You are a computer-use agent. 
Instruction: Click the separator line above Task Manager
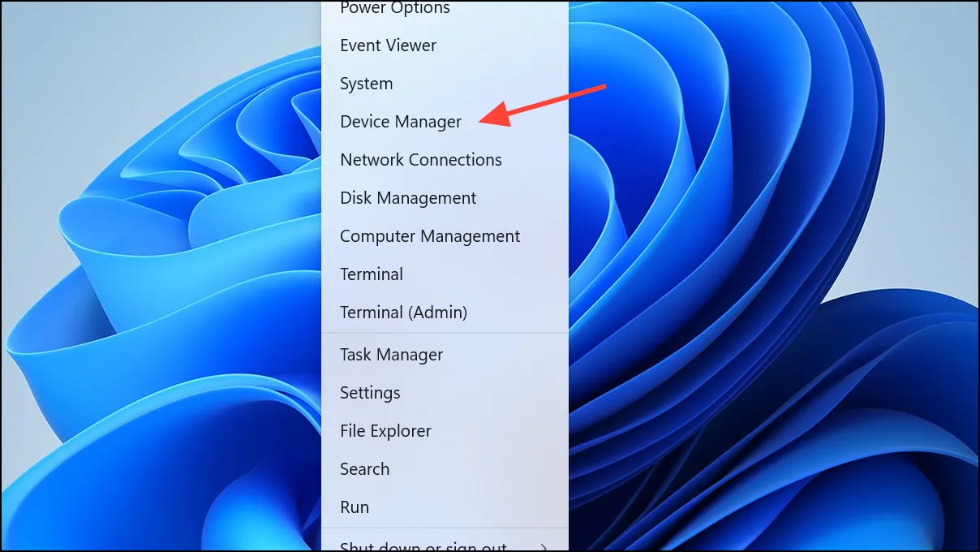click(445, 333)
